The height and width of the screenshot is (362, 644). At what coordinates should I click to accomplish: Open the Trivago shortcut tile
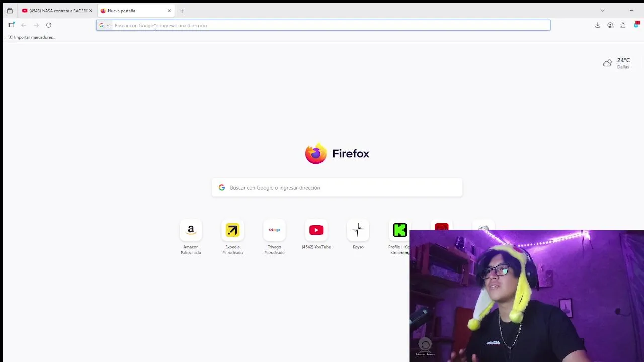(x=274, y=230)
